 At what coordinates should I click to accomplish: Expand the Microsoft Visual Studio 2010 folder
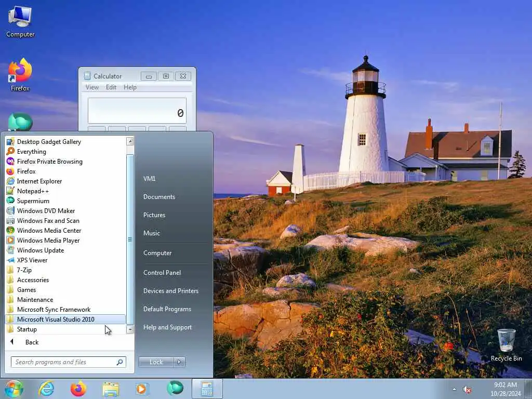(x=65, y=320)
